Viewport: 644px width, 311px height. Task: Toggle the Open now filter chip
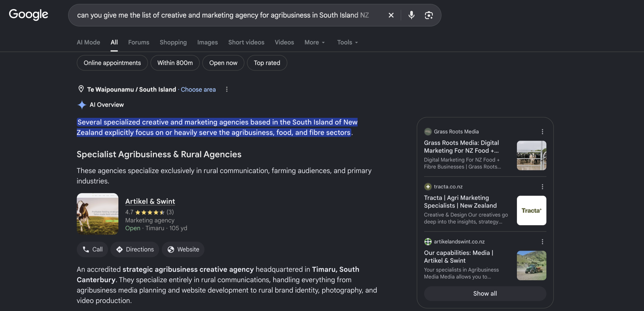coord(223,63)
